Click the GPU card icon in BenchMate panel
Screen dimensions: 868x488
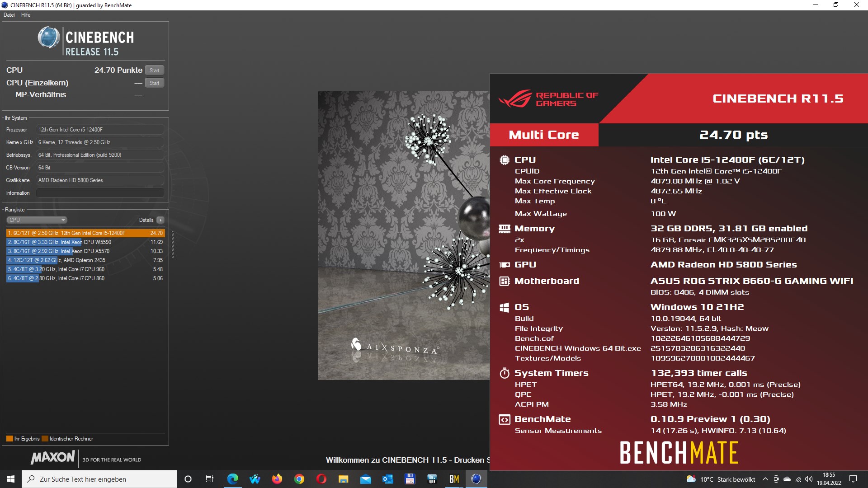pos(505,265)
